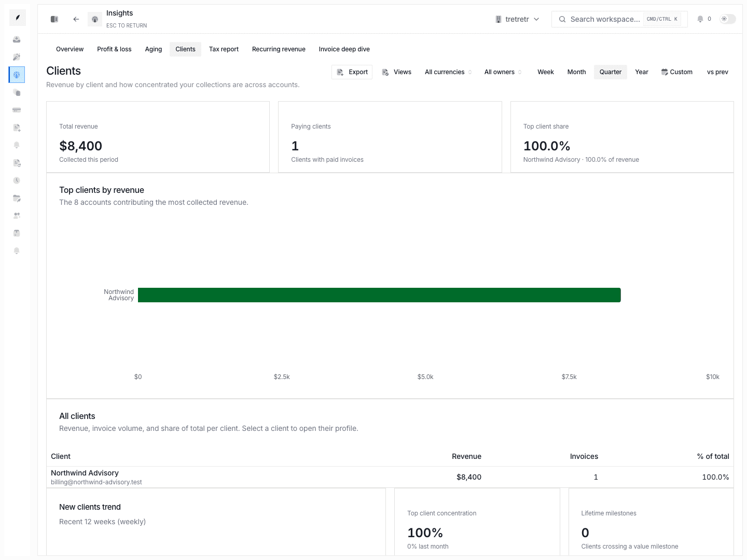The height and width of the screenshot is (560, 747).
Task: Open the stacked copies sidebar icon
Action: click(x=17, y=92)
